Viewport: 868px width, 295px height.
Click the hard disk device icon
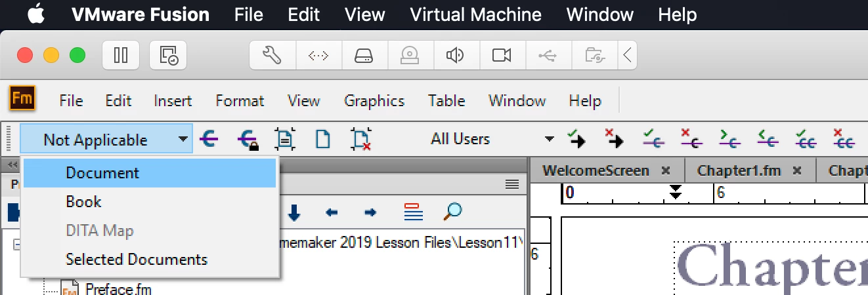[x=364, y=55]
